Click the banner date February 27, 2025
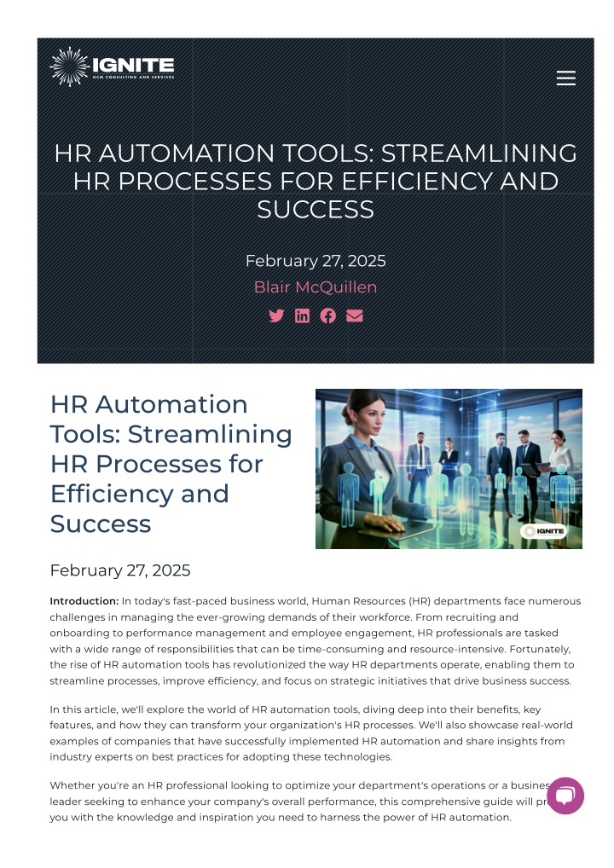614x868 pixels. (316, 261)
